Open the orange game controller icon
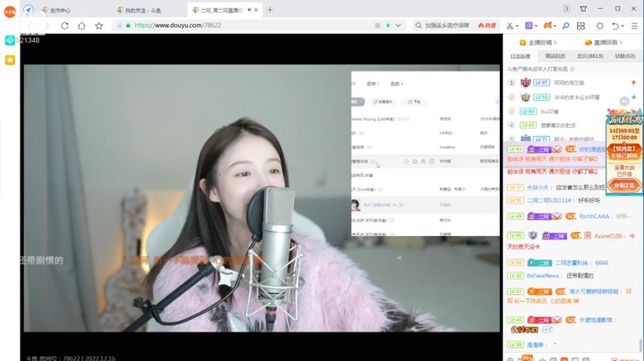Image resolution: width=644 pixels, height=361 pixels. pyautogui.click(x=547, y=25)
